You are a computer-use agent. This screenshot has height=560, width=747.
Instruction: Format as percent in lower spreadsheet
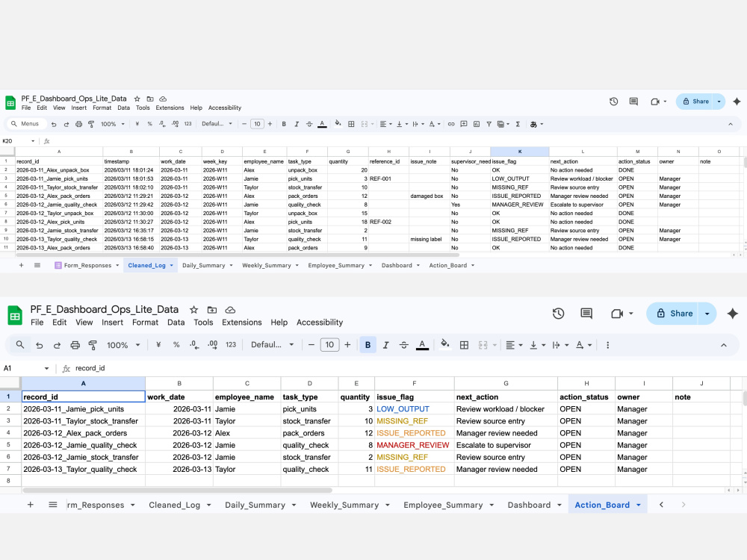[x=176, y=345]
